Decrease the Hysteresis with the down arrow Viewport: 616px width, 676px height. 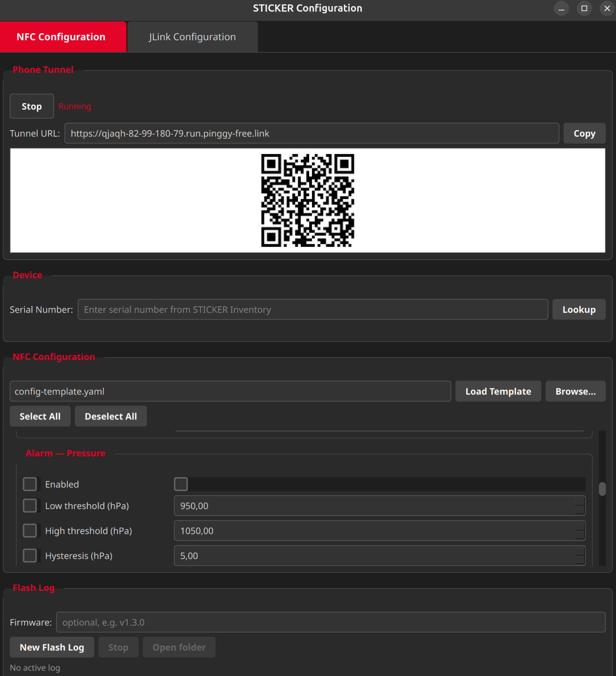click(x=580, y=560)
